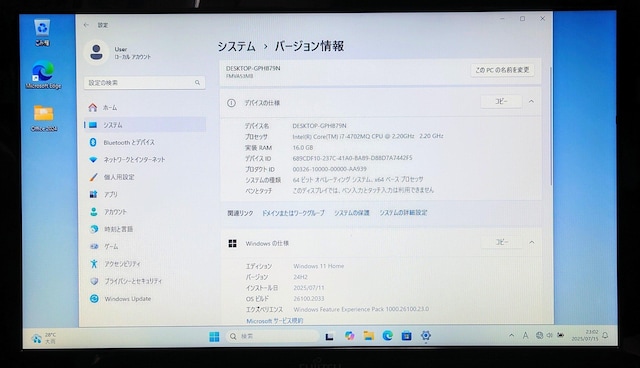Open 個人用設定 in the sidebar
Screen dimensions: 640x368
click(145, 177)
